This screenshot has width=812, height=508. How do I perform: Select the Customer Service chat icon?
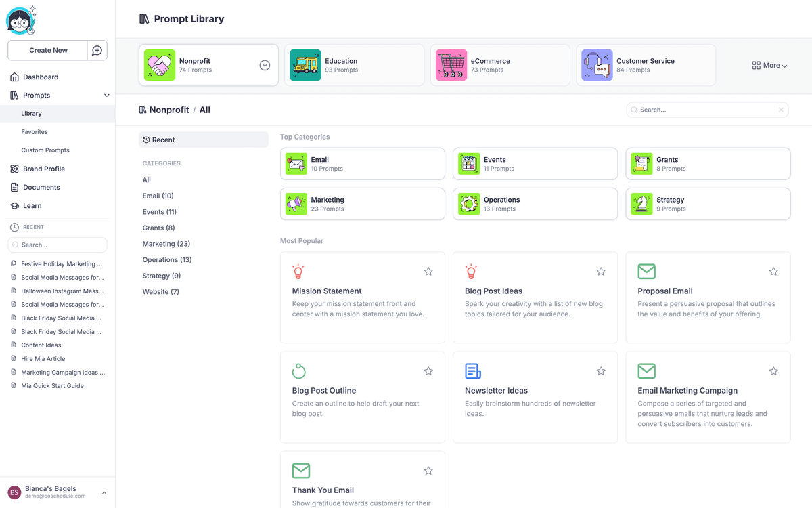[x=596, y=65]
